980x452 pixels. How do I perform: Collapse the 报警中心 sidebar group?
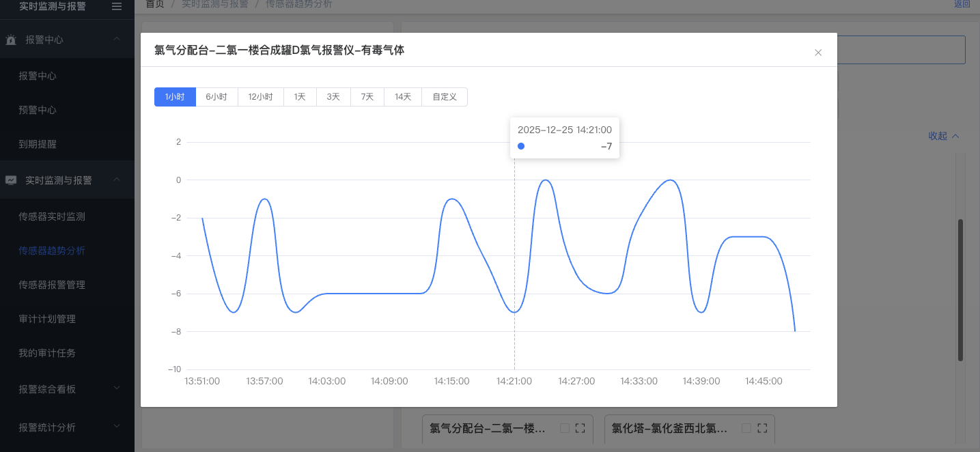click(117, 40)
